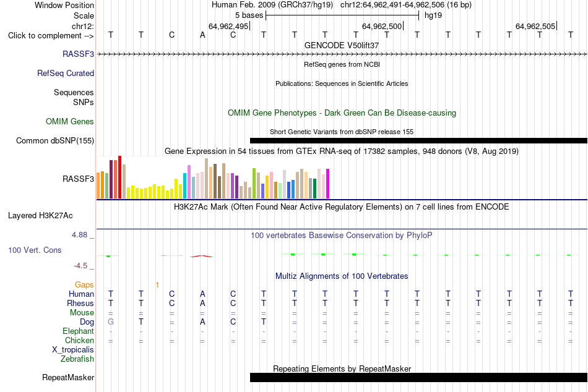This screenshot has width=588, height=392.
Task: Open the OMIM Genes track label
Action: tap(69, 121)
